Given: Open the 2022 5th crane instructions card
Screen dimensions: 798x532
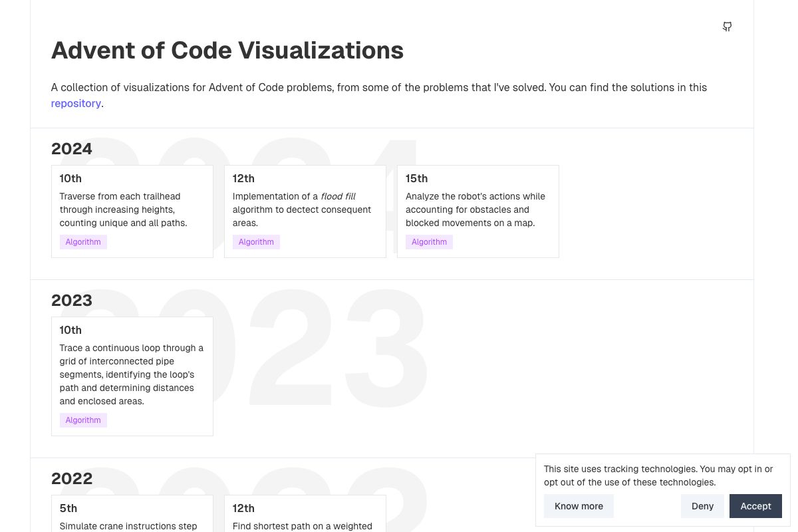Looking at the screenshot, I should pyautogui.click(x=132, y=515).
